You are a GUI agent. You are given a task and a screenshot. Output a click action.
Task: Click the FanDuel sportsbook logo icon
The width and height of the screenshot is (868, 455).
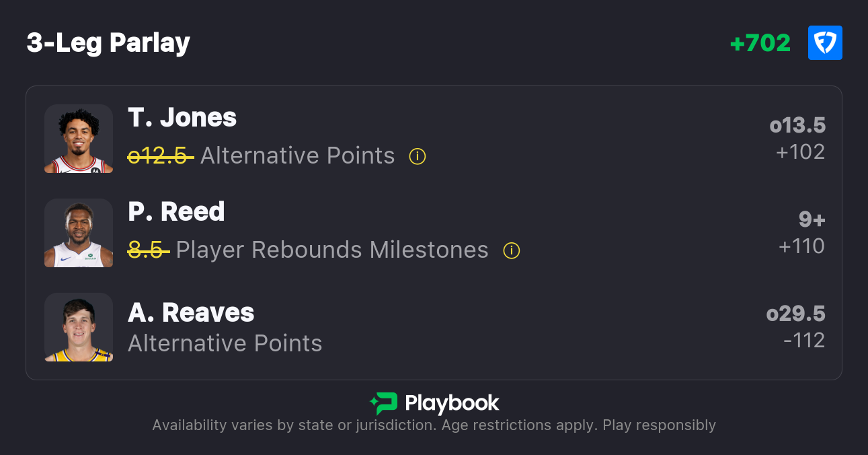point(825,43)
